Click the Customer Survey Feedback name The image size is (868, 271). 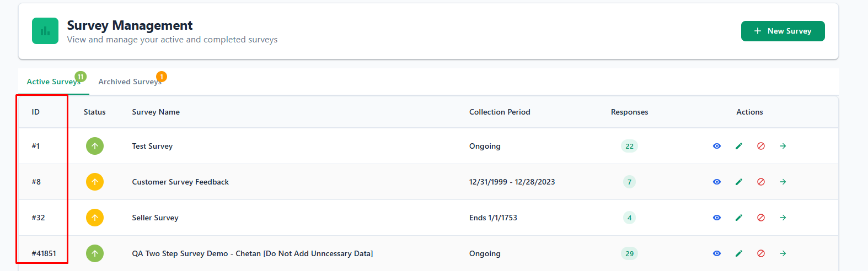click(x=180, y=182)
